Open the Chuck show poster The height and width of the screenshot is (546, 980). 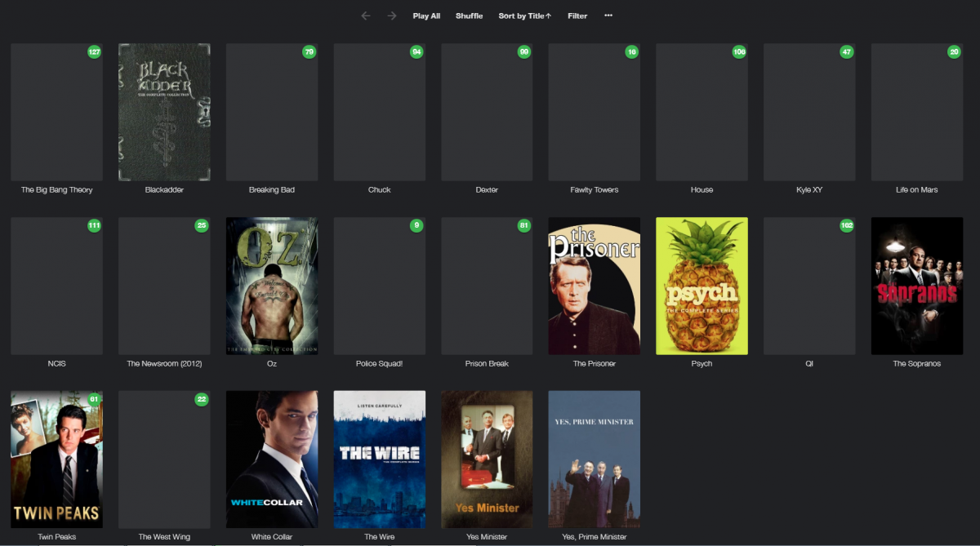[x=380, y=113]
